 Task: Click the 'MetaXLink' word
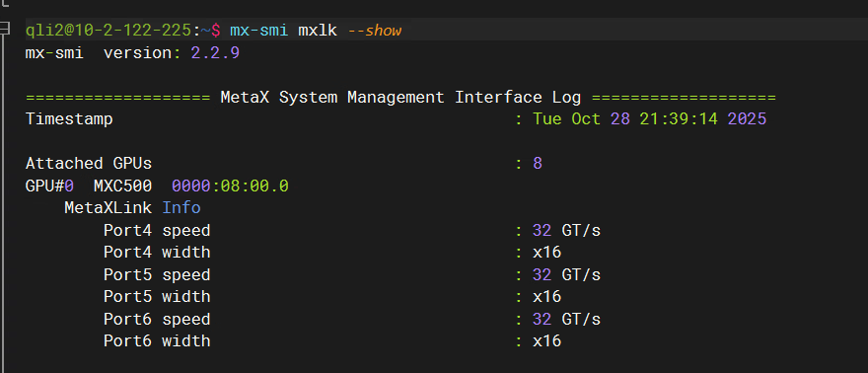pos(108,208)
